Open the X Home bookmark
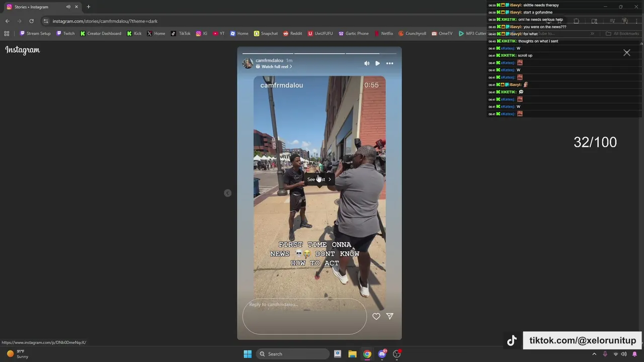Image resolution: width=644 pixels, height=362 pixels. click(x=156, y=34)
